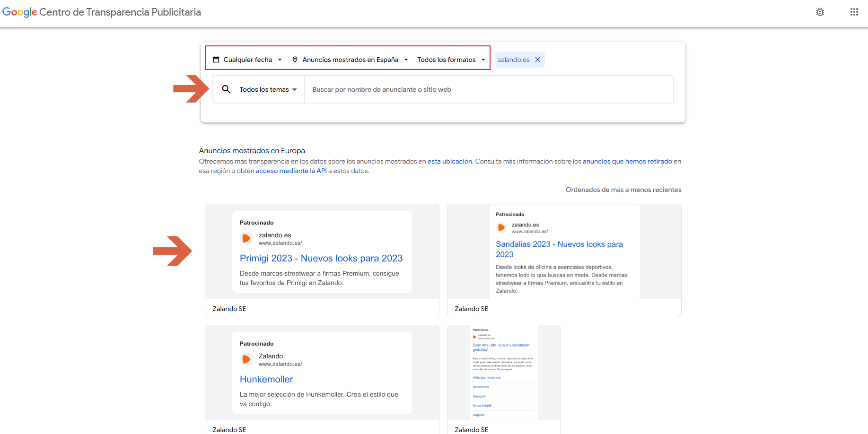Screen dimensions: 868x434
Task: Click the Sandalias ad description text
Action: tap(561, 279)
